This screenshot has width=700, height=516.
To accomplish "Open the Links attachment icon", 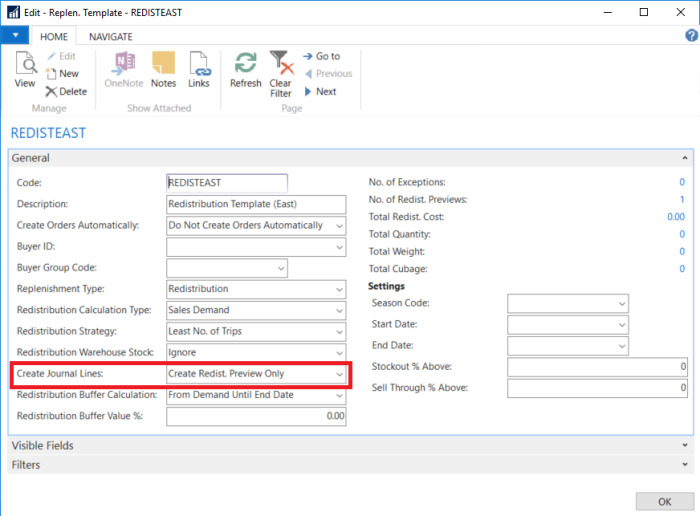I will (199, 71).
